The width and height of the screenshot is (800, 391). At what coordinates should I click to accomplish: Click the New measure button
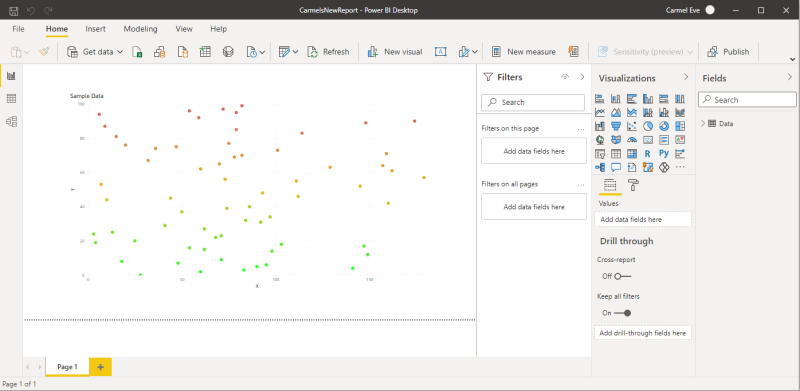523,52
